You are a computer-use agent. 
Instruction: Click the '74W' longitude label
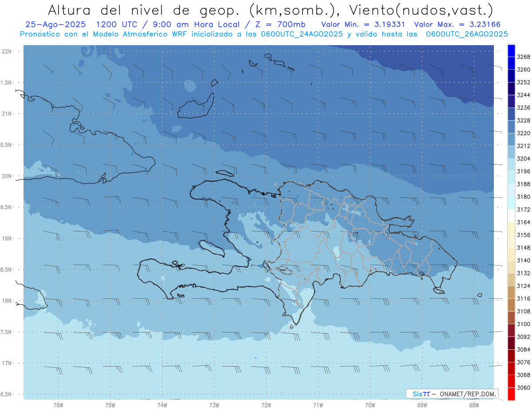[162, 405]
